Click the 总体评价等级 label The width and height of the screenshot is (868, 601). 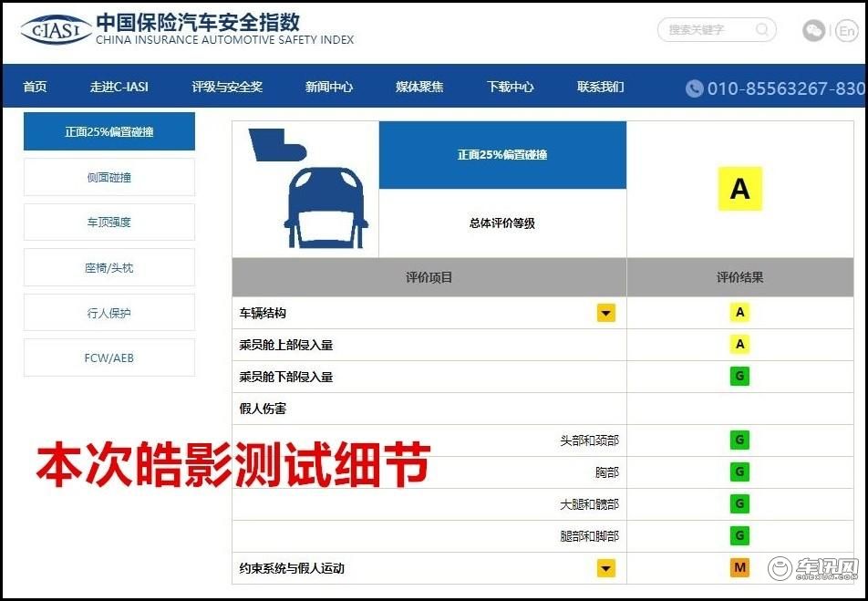tap(502, 223)
